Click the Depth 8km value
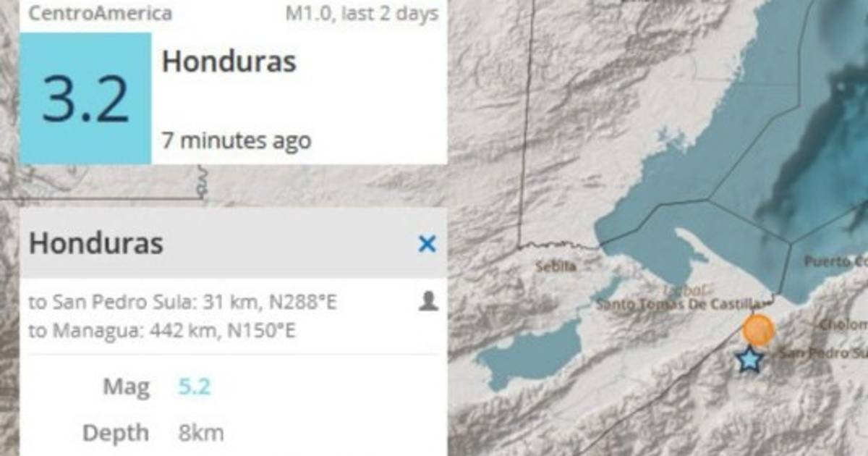The height and width of the screenshot is (456, 868). [201, 434]
